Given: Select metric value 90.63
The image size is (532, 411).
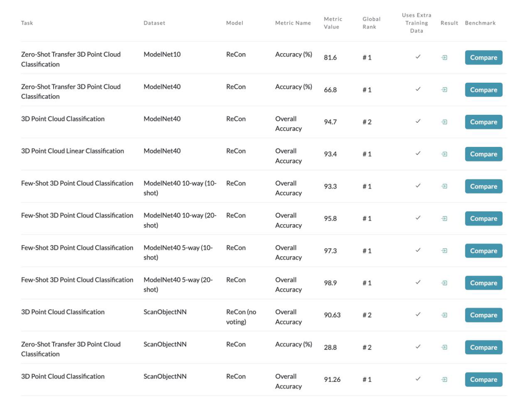Looking at the screenshot, I should (x=332, y=315).
